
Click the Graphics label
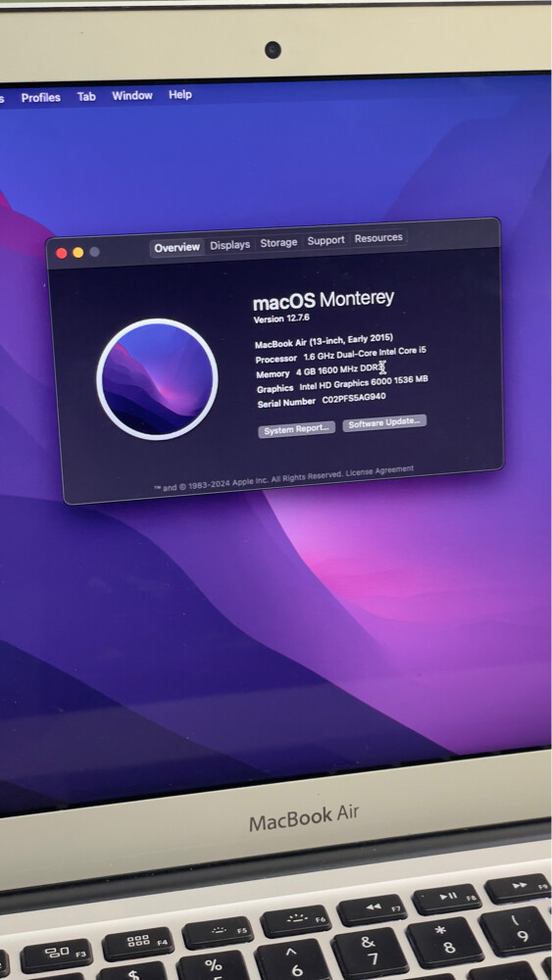(276, 389)
